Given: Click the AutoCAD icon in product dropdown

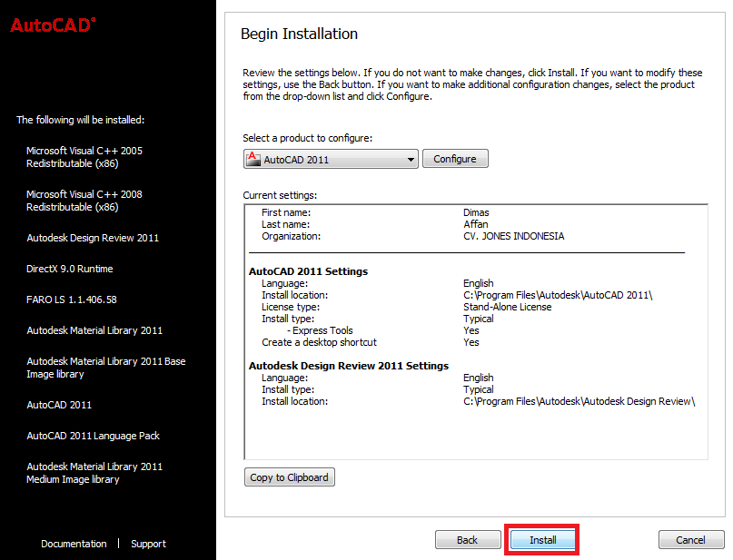Looking at the screenshot, I should [253, 159].
